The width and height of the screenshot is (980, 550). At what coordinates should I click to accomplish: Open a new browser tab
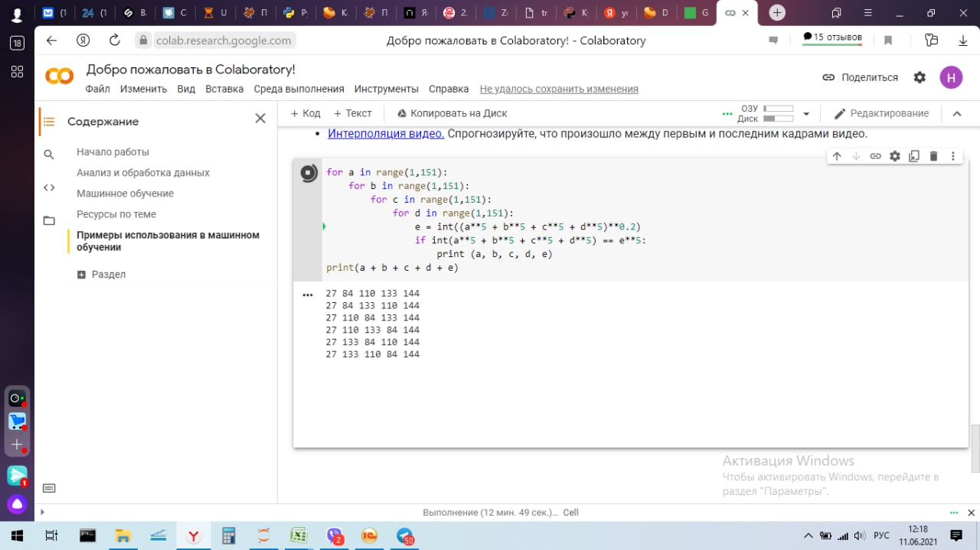[x=777, y=12]
